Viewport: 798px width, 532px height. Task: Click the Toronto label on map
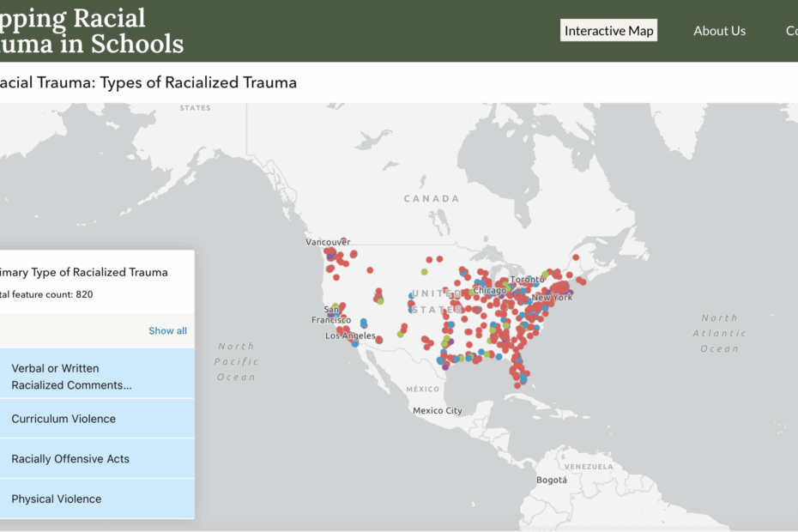point(527,279)
